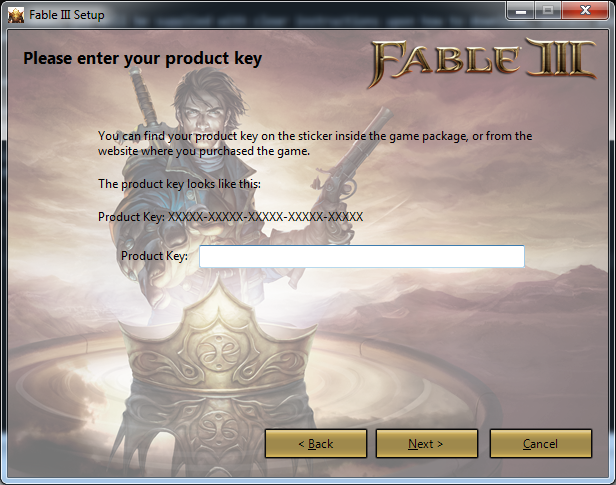The width and height of the screenshot is (616, 485).
Task: Close the Fable III Setup window
Action: point(585,11)
